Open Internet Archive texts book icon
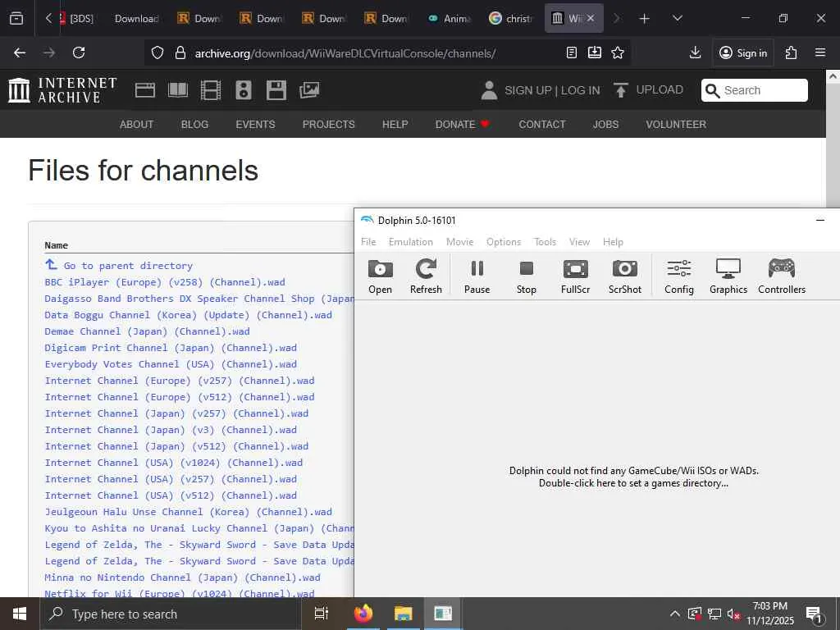Viewport: 840px width, 630px height. point(178,90)
